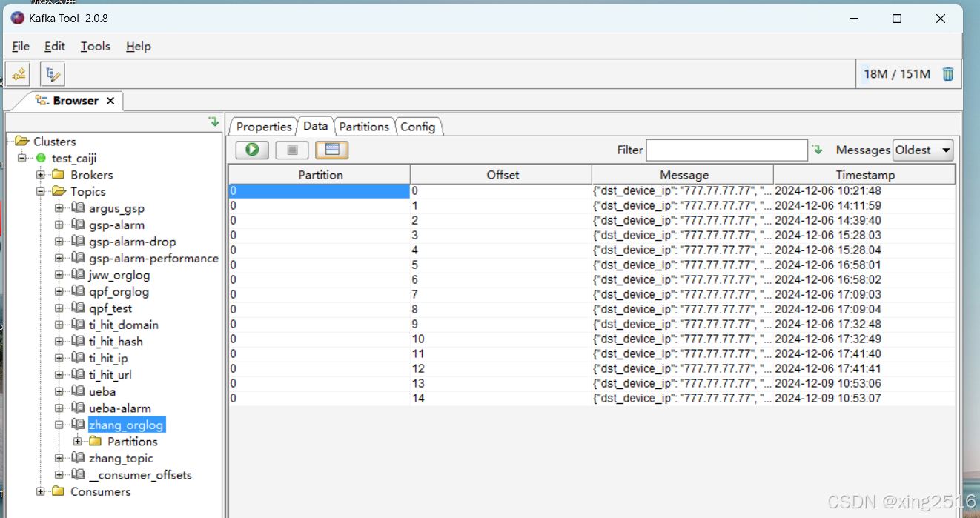The width and height of the screenshot is (980, 518).
Task: Collapse the test_caiji cluster node
Action: click(22, 159)
